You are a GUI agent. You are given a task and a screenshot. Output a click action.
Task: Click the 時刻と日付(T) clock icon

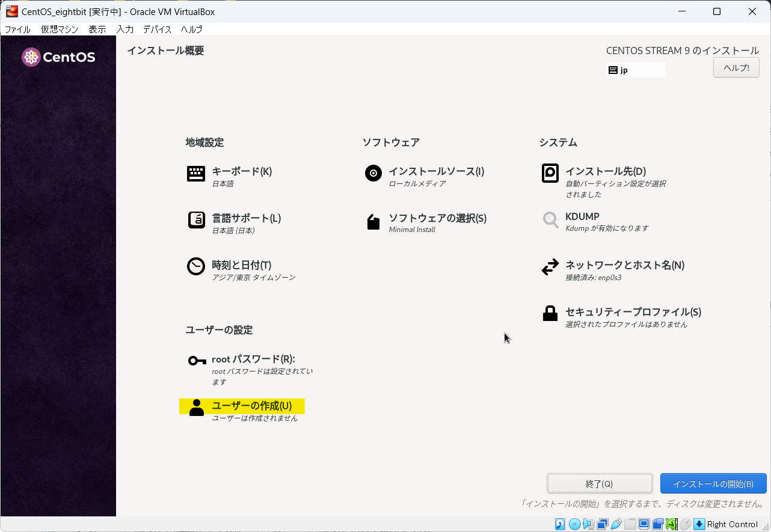click(x=196, y=266)
